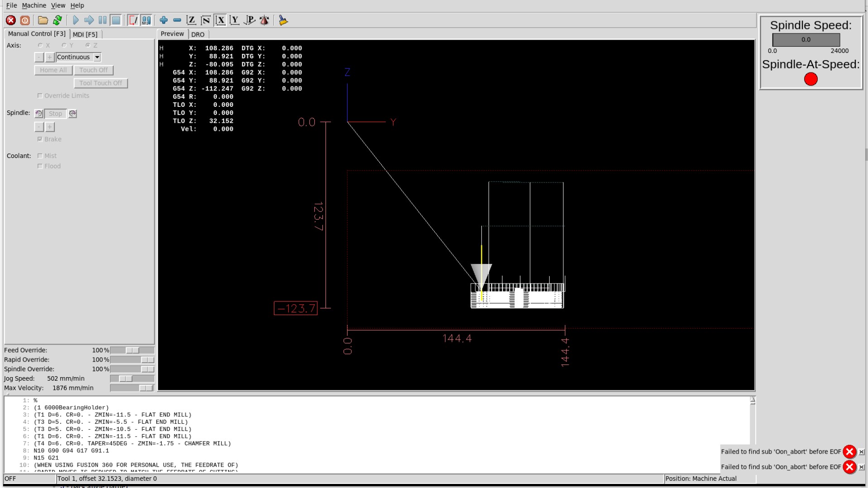Toggle machine power icon
Viewport: 868px width, 488px height.
pos(25,20)
